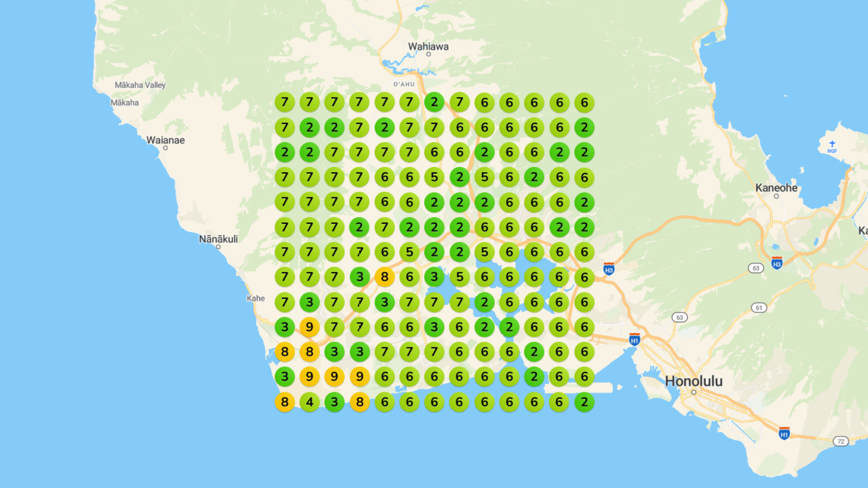Click the H1 interstate shield beside route 72
This screenshot has width=868, height=488.
784,433
